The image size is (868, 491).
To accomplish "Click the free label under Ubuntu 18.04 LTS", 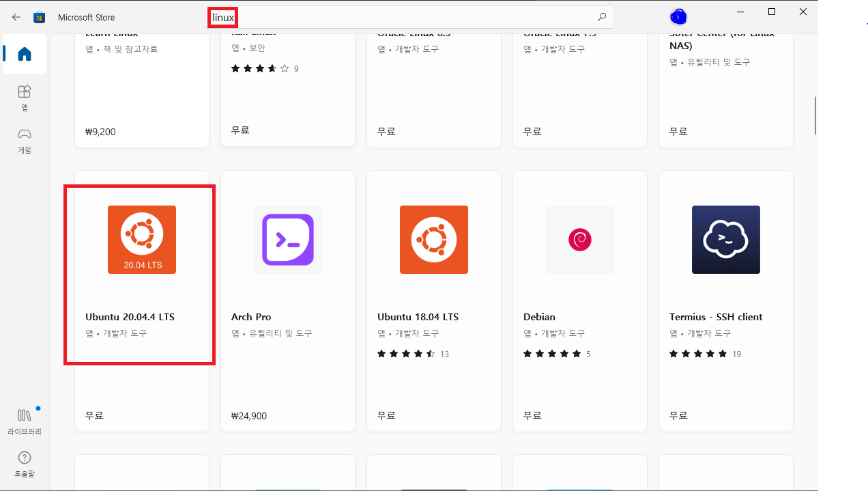I will 386,415.
